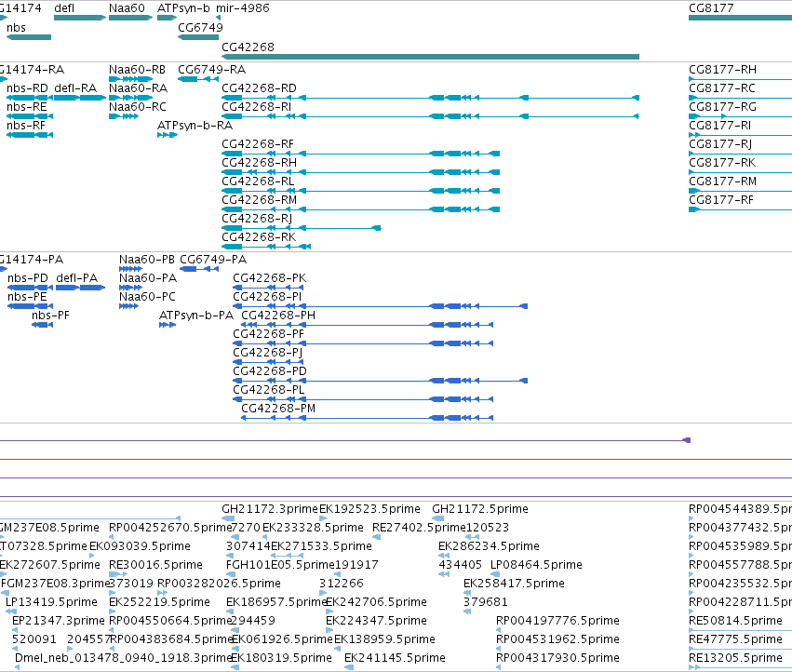
Task: Click the long CG42268 gene span bar
Action: pos(430,57)
